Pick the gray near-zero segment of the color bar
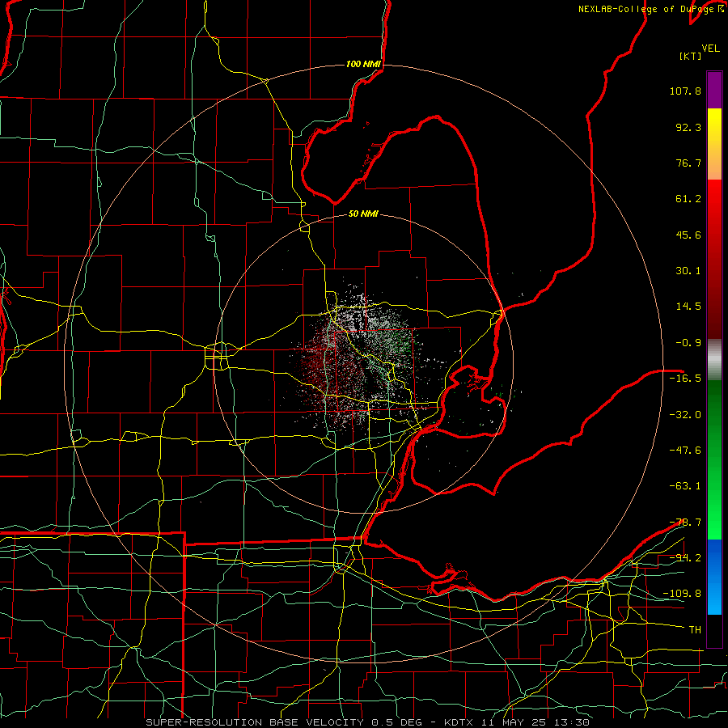Screen dimensions: 728x728 (714, 360)
